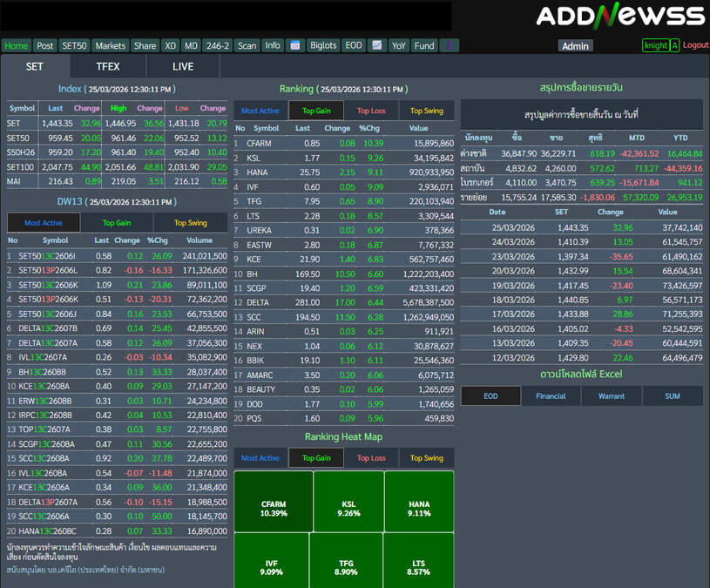Open the DELTA symbol row in Ranking
710x588 pixels.
pos(259,302)
